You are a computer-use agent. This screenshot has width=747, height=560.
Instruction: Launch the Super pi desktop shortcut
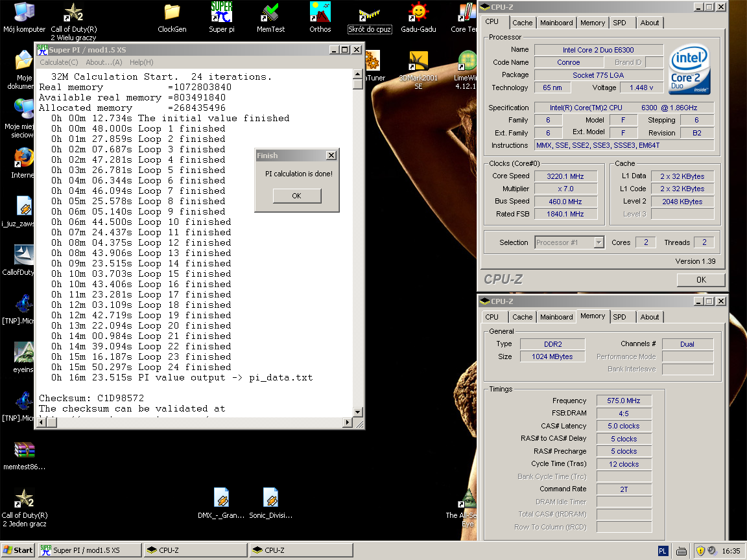[222, 12]
